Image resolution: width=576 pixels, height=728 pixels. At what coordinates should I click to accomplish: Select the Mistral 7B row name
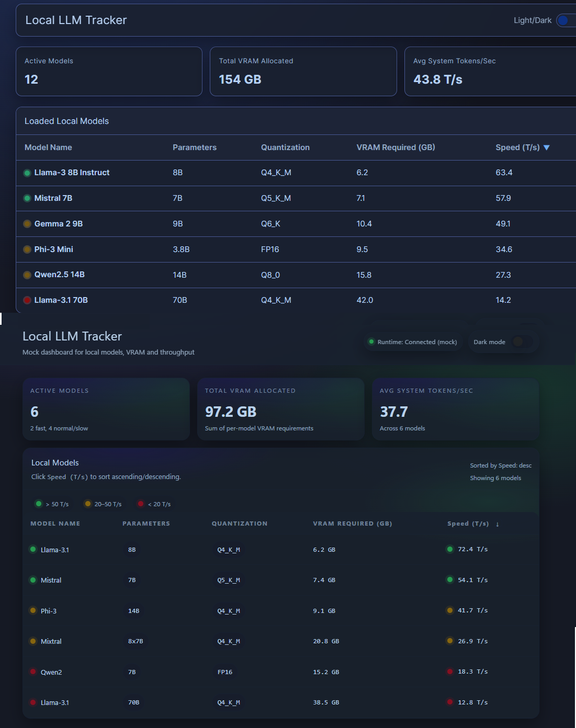[x=53, y=198]
